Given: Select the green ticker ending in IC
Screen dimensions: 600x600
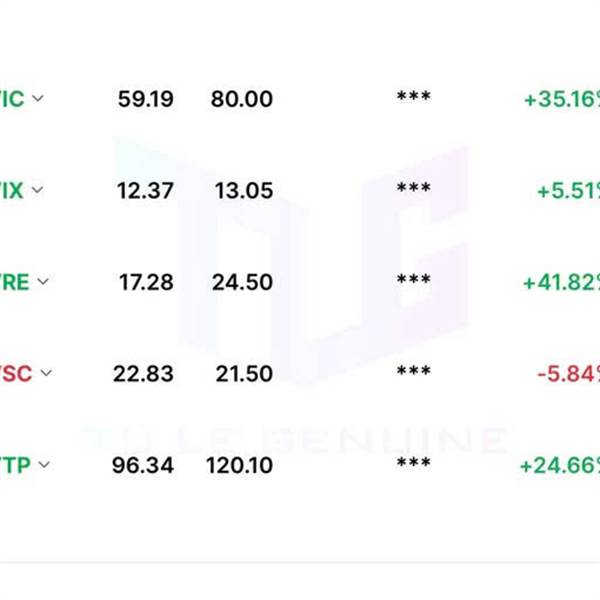Looking at the screenshot, I should click(12, 99).
